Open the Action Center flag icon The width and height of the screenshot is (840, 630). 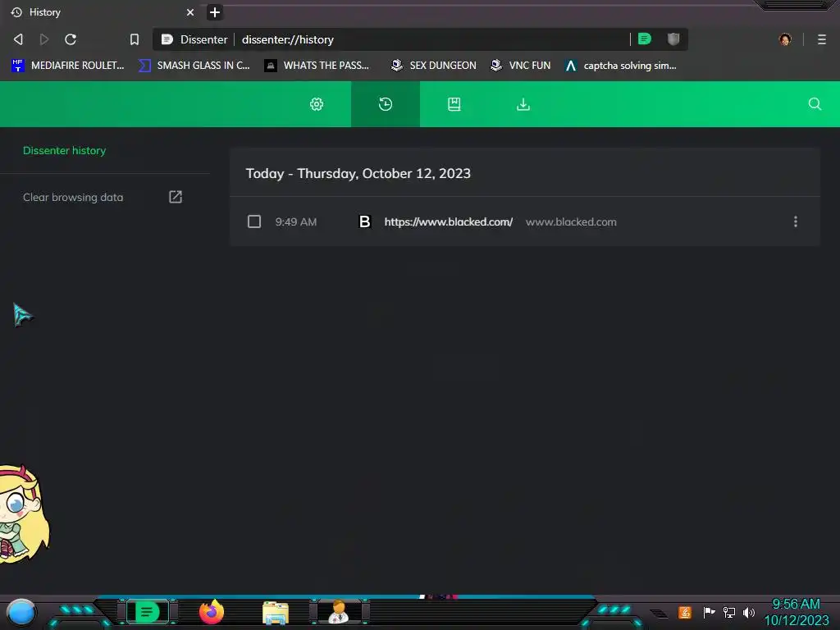point(709,612)
